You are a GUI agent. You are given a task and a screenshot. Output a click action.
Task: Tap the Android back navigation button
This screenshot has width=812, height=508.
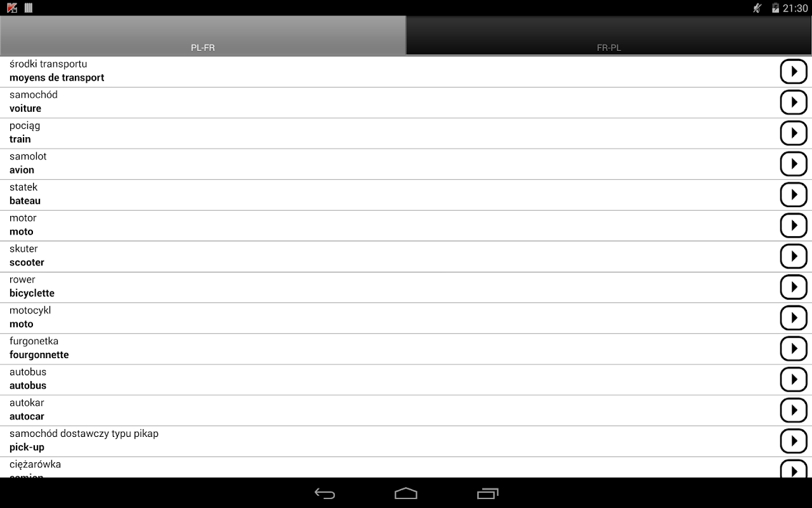(x=325, y=493)
